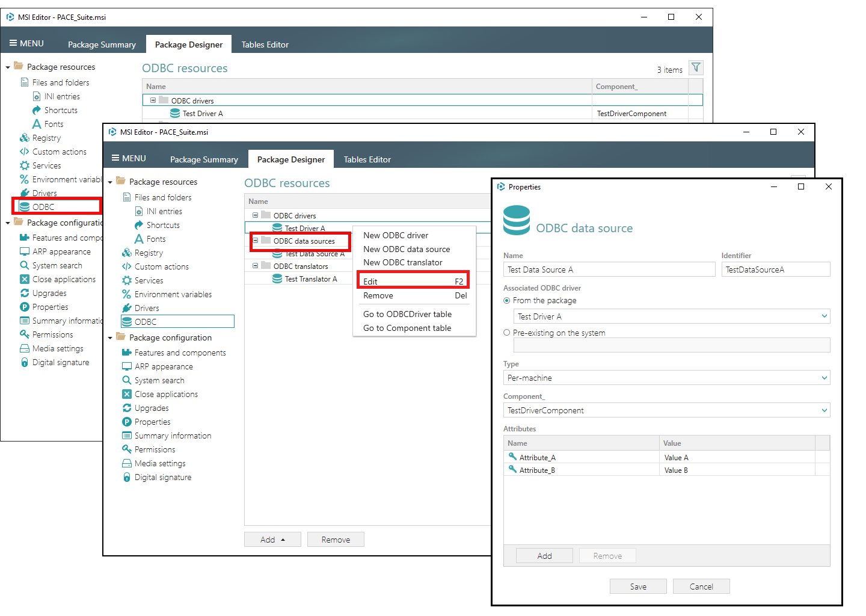Image resolution: width=866 pixels, height=616 pixels.
Task: Click the filter icon in the back window
Action: tap(696, 67)
